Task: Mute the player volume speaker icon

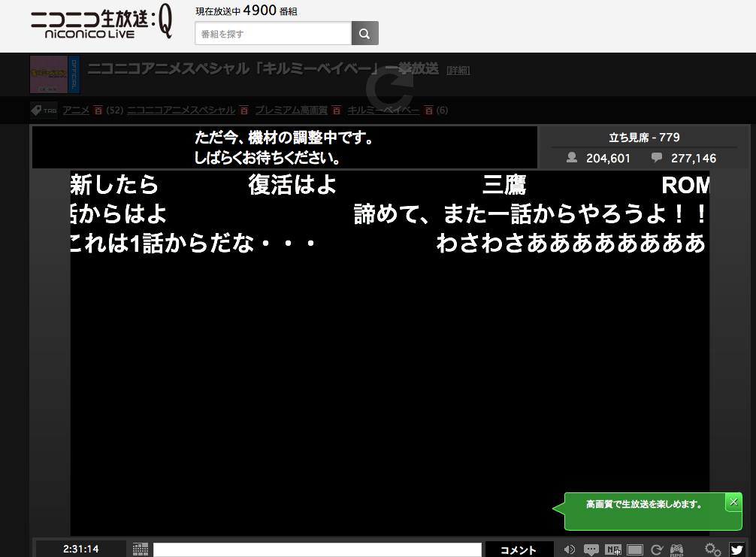Action: [570, 549]
